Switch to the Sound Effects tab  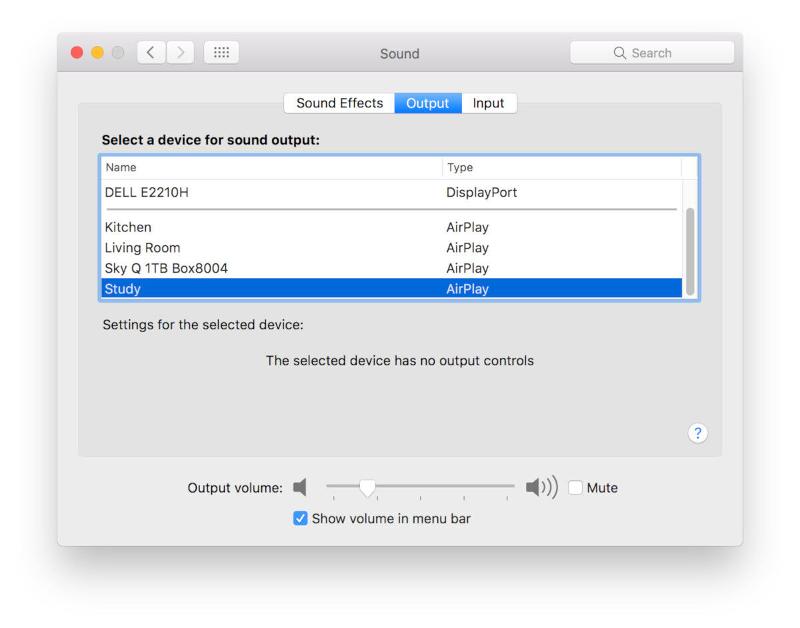click(x=339, y=103)
